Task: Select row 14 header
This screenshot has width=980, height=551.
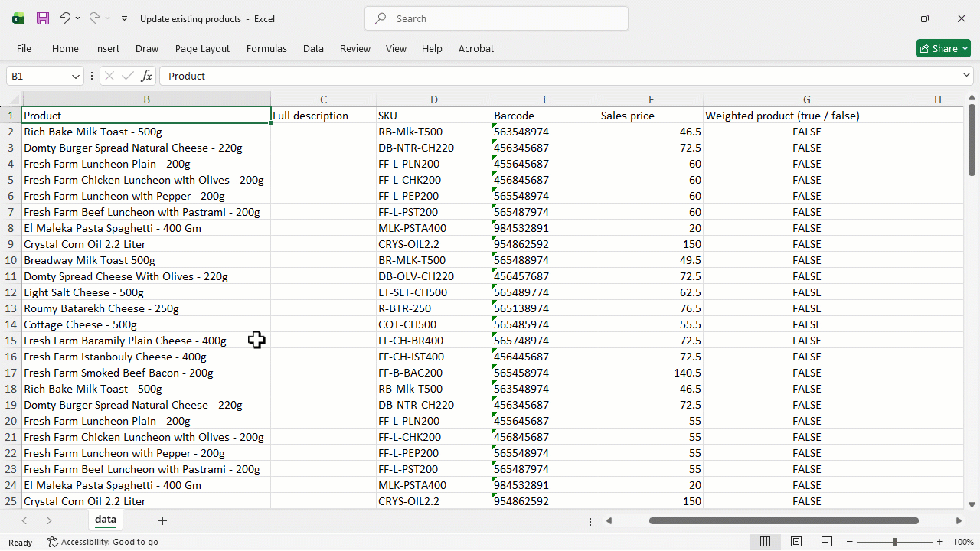Action: coord(11,324)
